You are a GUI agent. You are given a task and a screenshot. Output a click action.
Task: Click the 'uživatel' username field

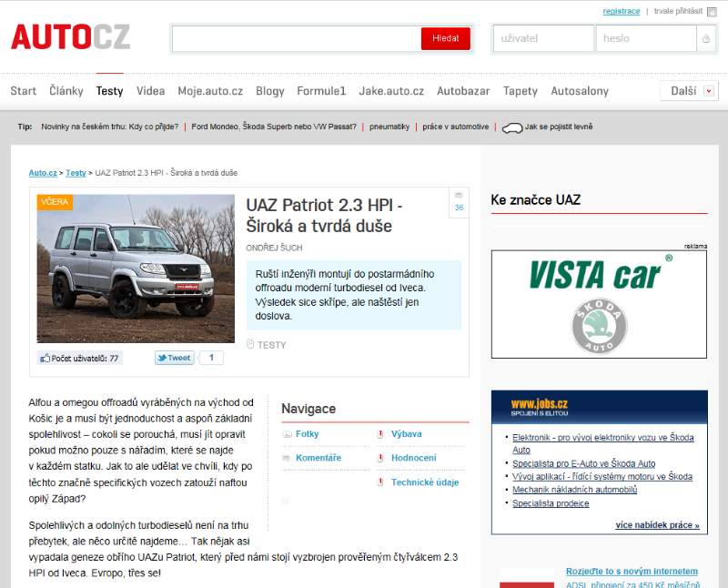(x=543, y=38)
